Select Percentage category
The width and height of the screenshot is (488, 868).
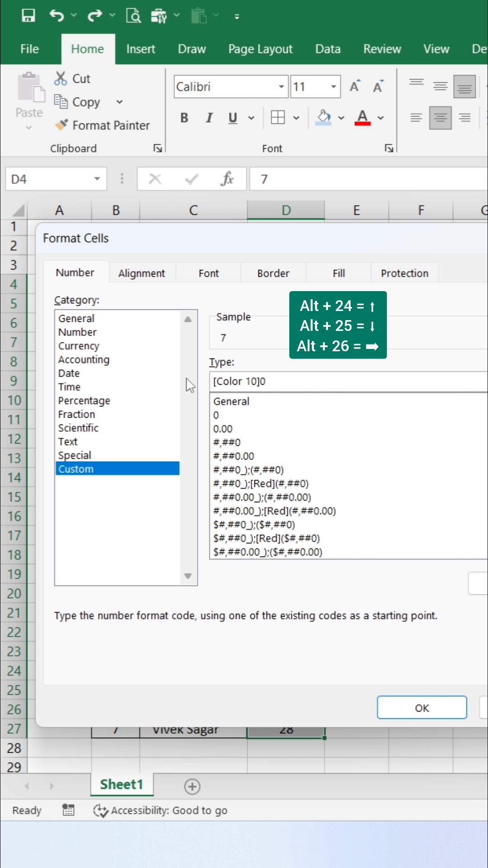[x=117, y=401]
